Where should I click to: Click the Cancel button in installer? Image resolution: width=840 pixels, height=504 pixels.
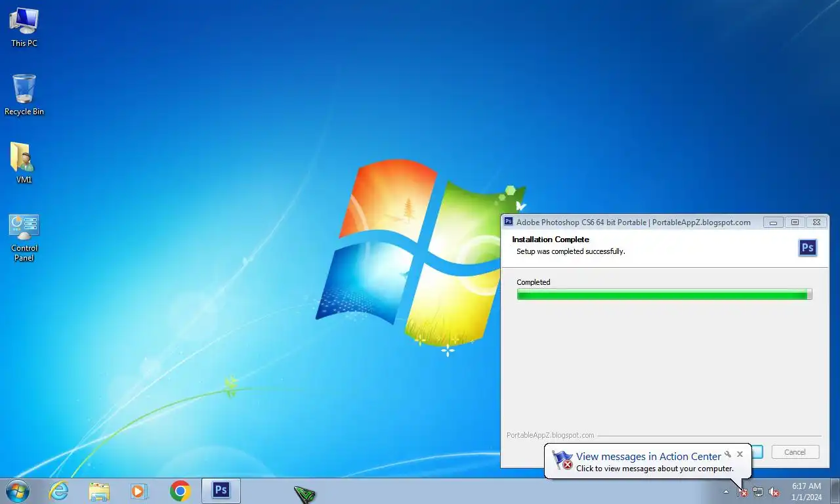tap(795, 452)
